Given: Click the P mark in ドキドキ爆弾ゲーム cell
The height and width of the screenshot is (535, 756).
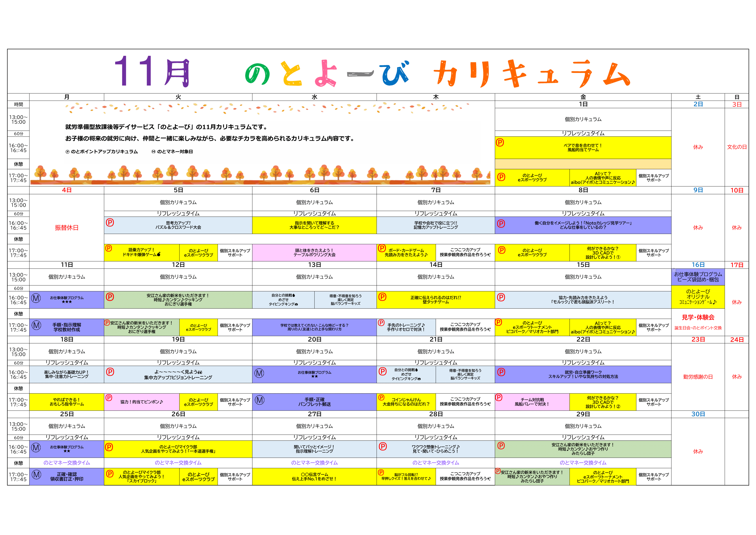Looking at the screenshot, I should coord(109,248).
